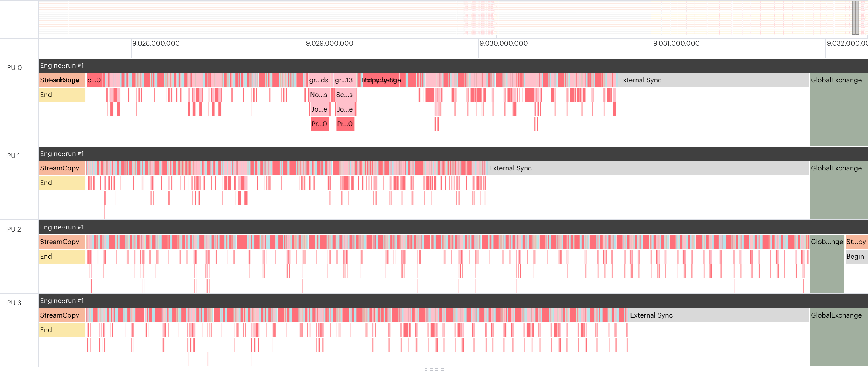
Task: Click the 9,029,000,000 time axis marker
Action: [329, 43]
